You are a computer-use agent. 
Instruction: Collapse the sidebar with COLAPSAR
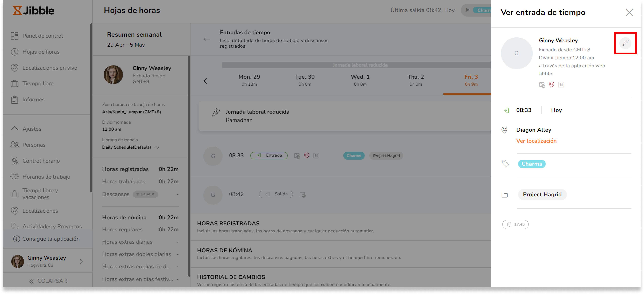tap(48, 281)
